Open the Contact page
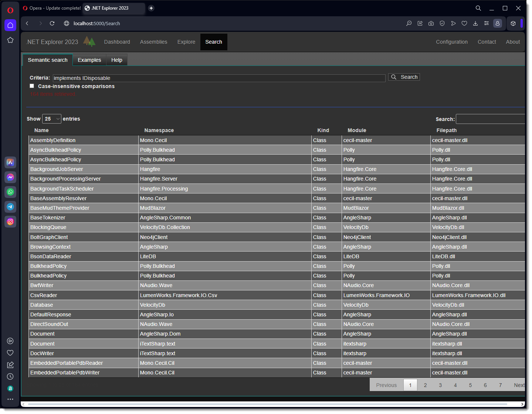Viewport: 532px width, 414px height. point(487,42)
